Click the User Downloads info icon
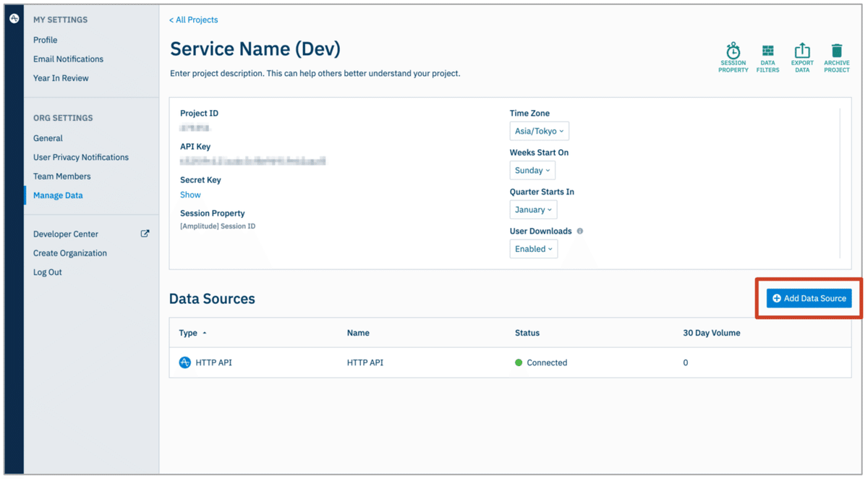The width and height of the screenshot is (868, 479). coord(580,232)
